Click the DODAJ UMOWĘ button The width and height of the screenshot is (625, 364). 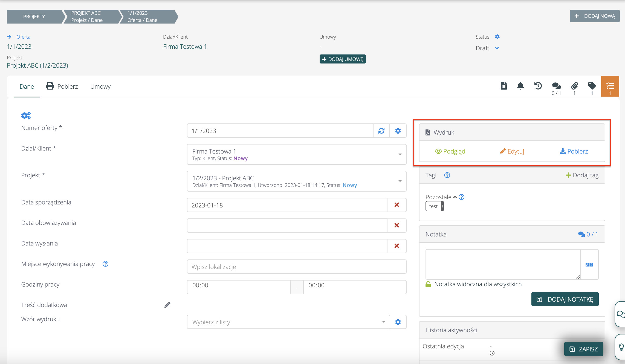pos(342,59)
